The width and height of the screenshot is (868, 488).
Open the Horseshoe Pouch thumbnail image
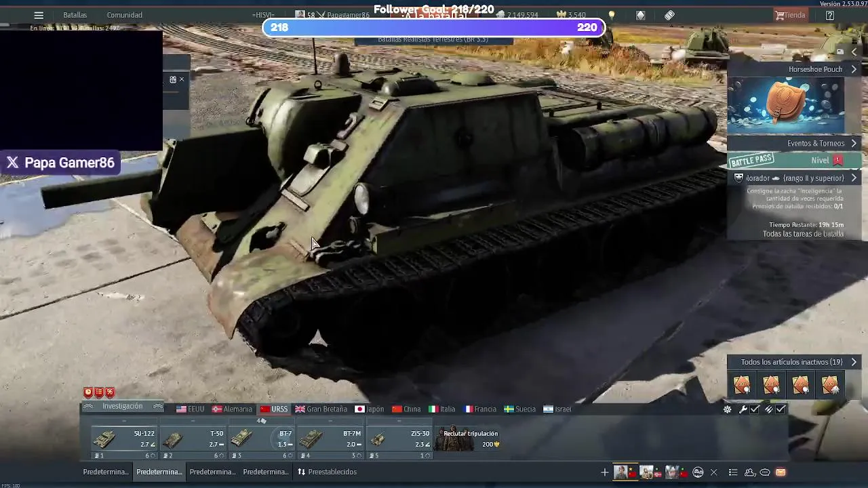tap(786, 104)
